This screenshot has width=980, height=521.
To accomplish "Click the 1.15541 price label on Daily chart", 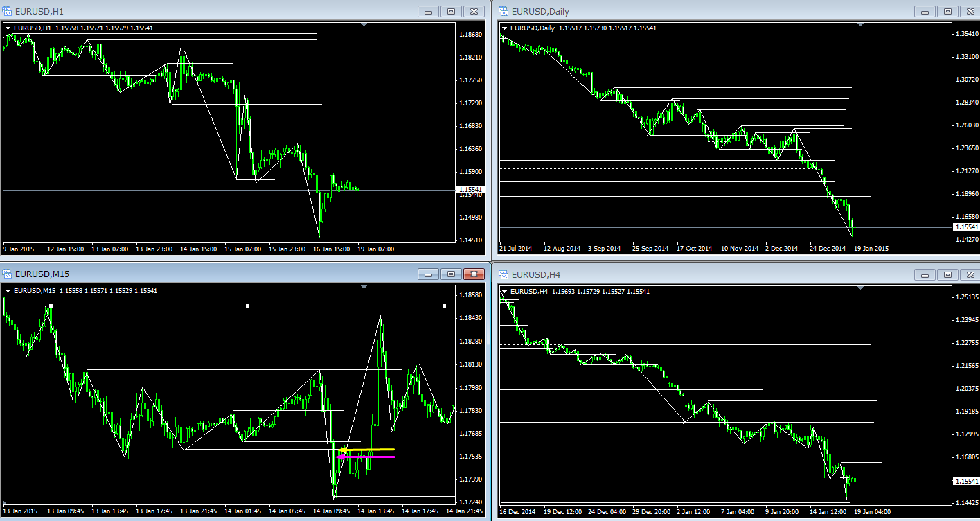I will [x=966, y=227].
